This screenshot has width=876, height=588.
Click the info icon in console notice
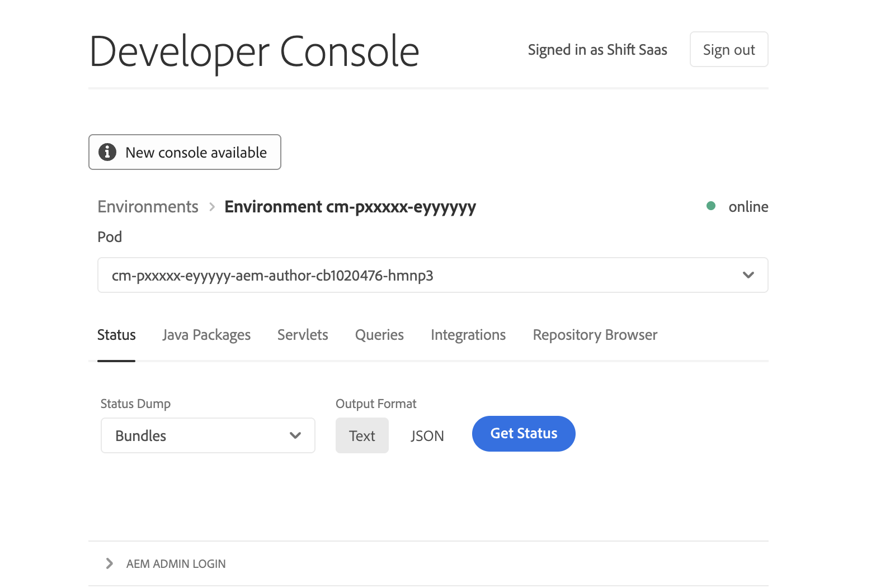[107, 152]
